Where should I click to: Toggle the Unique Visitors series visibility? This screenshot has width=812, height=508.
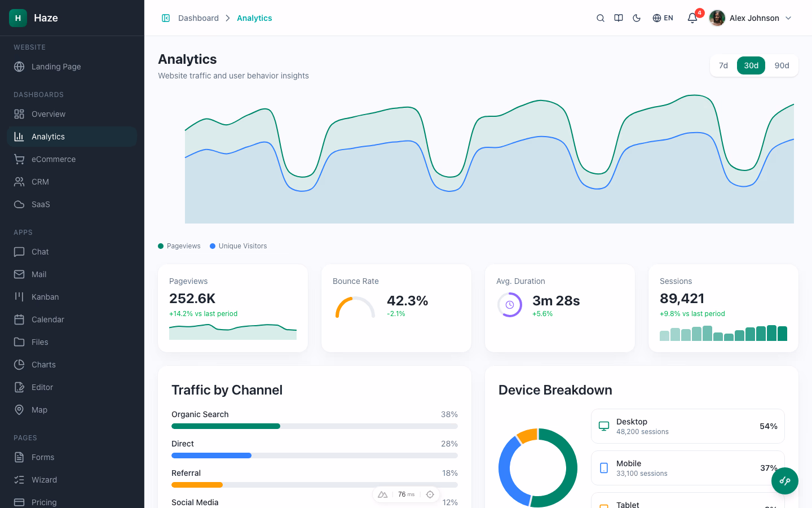[x=238, y=246]
